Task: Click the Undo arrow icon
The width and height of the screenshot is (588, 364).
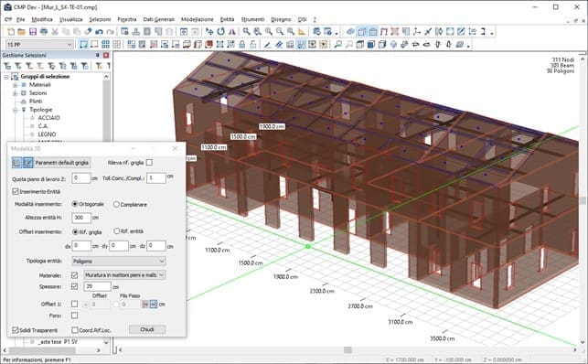Action: click(99, 31)
